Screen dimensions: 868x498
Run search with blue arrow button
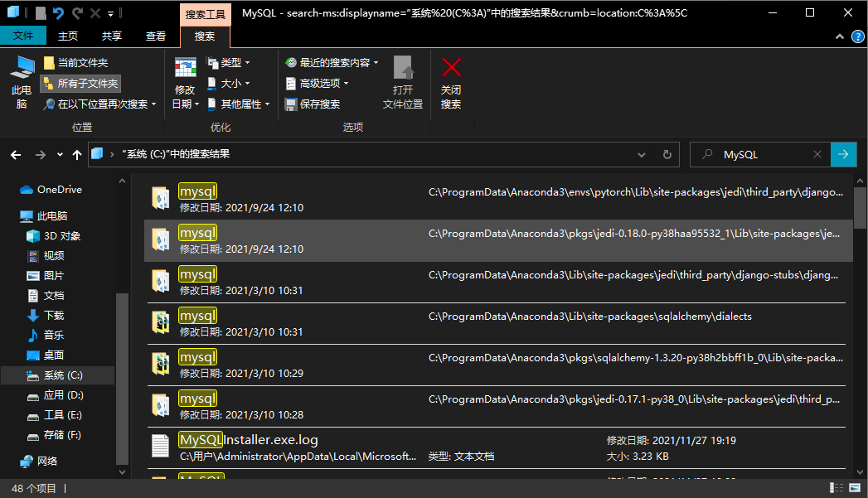(844, 154)
